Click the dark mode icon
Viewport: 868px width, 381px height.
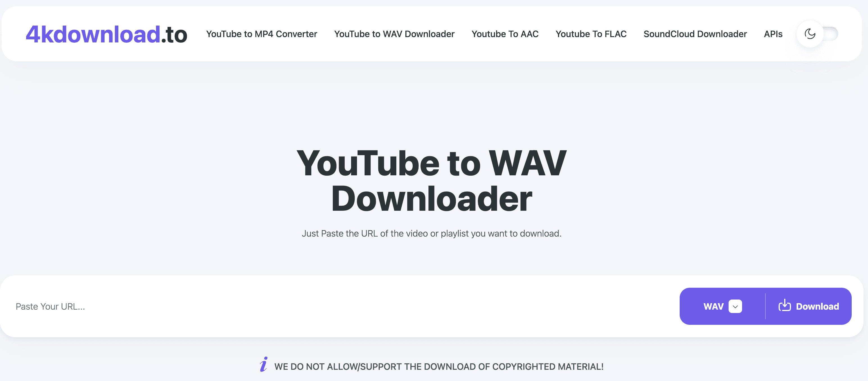pos(810,33)
